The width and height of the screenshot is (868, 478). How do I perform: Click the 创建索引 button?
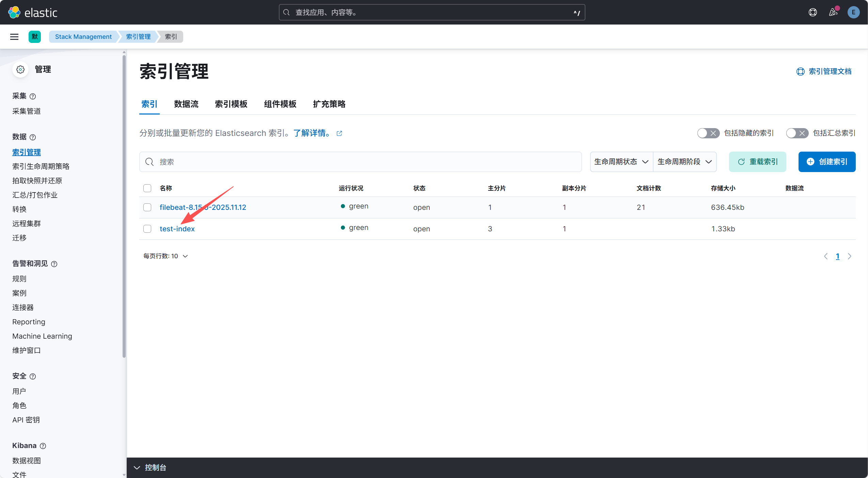(826, 162)
